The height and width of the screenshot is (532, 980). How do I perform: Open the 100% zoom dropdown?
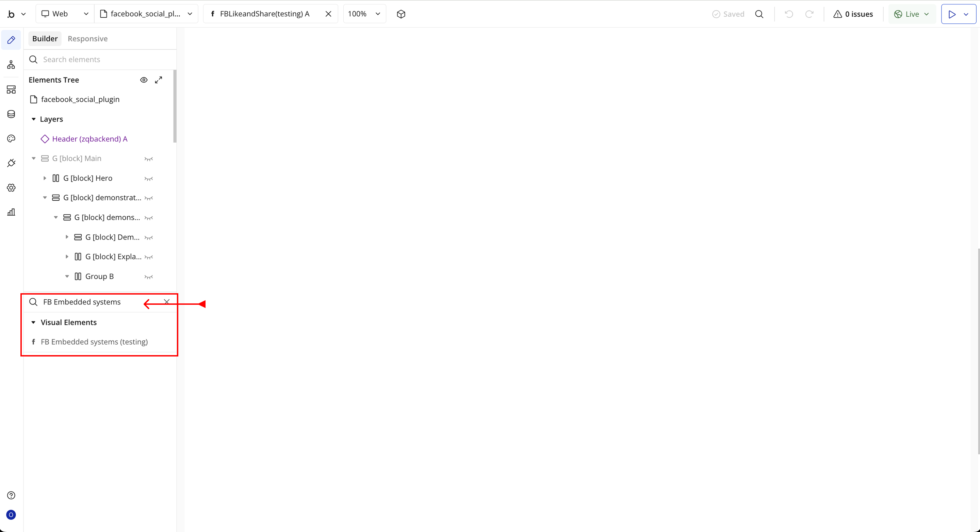point(364,14)
